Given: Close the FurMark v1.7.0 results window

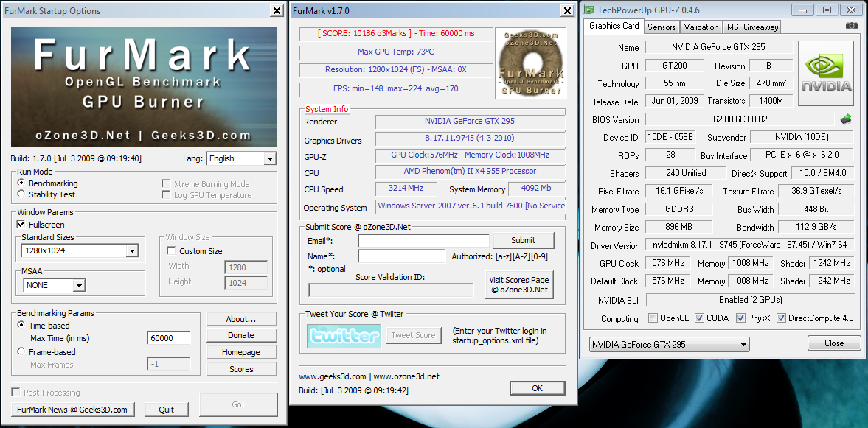Looking at the screenshot, I should [567, 10].
